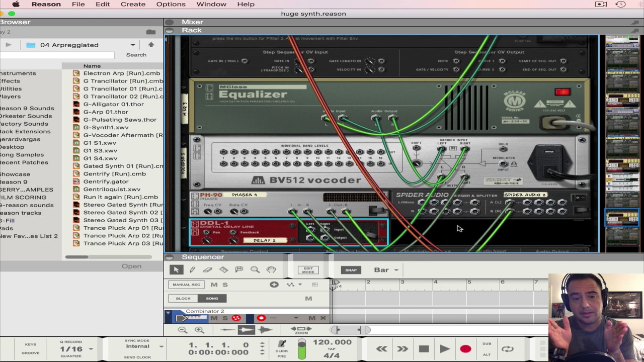Click the Browser forward arrow
The image size is (644, 362).
point(9,45)
